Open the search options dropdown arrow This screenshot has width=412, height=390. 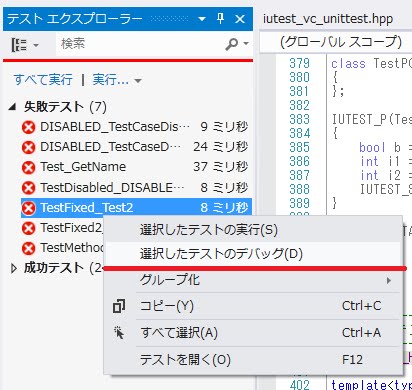[246, 44]
